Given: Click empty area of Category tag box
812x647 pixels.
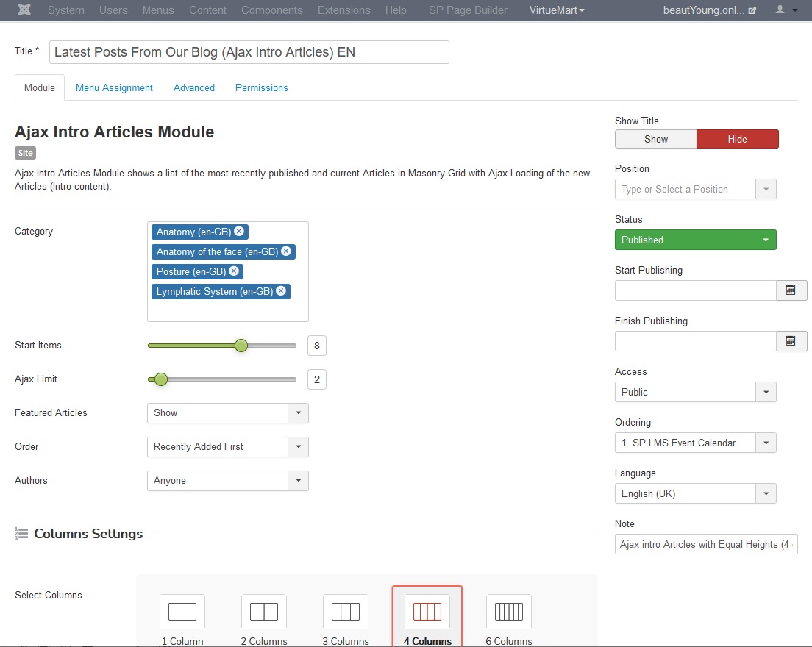Looking at the screenshot, I should tap(228, 310).
